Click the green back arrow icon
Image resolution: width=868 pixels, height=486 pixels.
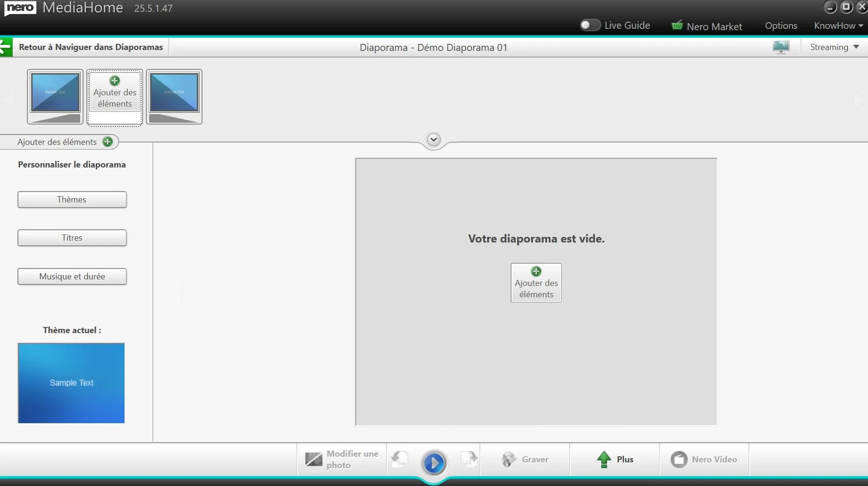tap(6, 47)
